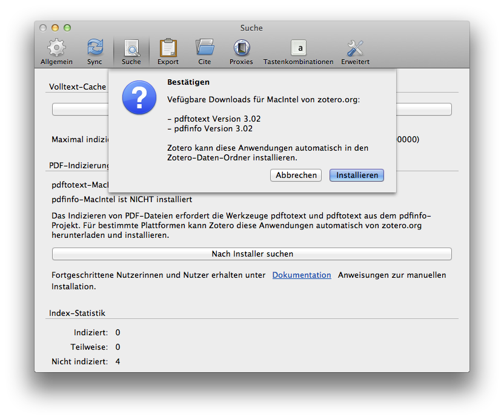Open the Sync preferences pane

click(x=95, y=51)
